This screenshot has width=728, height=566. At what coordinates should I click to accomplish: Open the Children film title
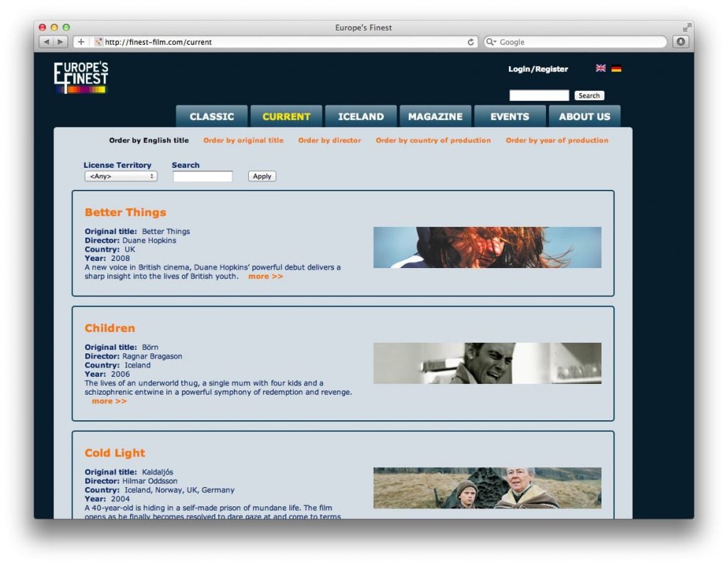[109, 329]
